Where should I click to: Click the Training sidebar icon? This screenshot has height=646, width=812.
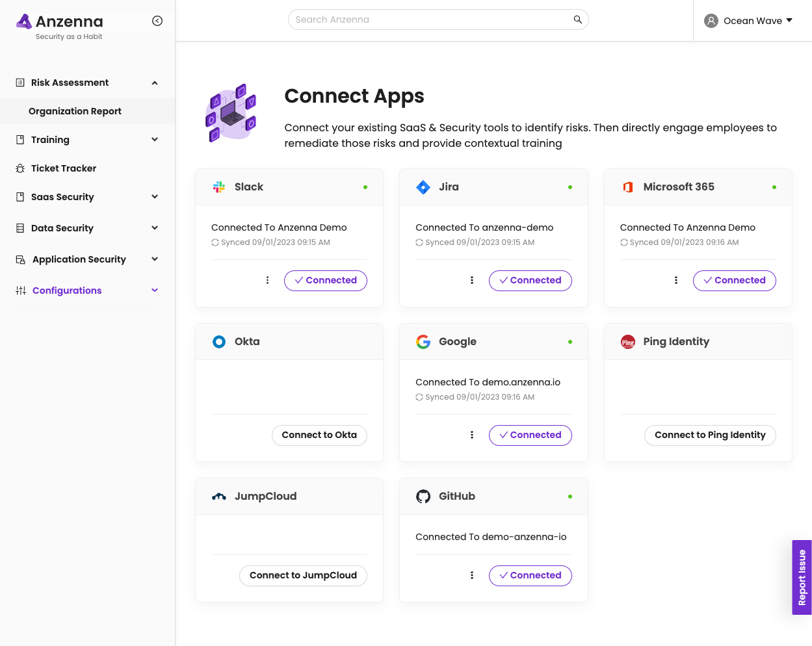20,140
